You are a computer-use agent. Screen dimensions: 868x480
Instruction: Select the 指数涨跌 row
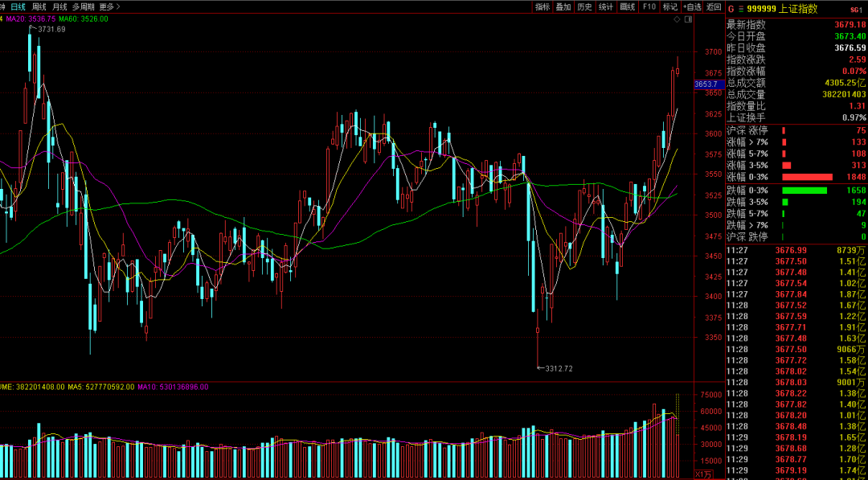pos(796,59)
